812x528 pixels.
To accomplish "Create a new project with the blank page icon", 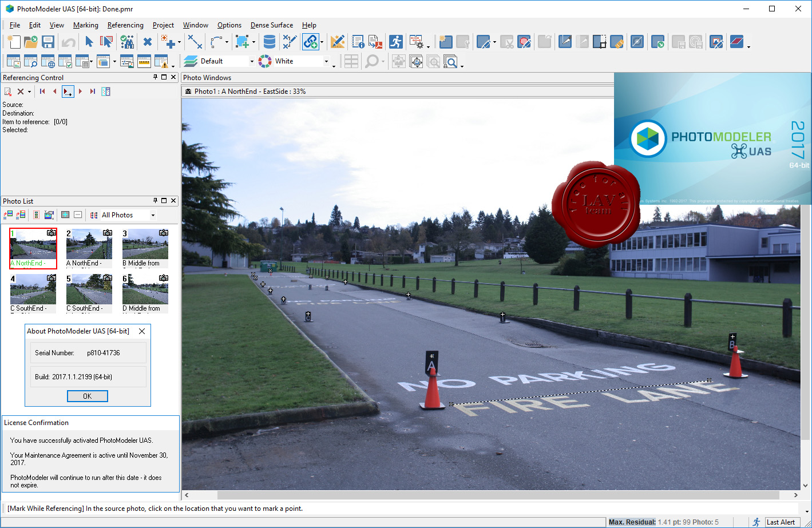I will pos(13,42).
